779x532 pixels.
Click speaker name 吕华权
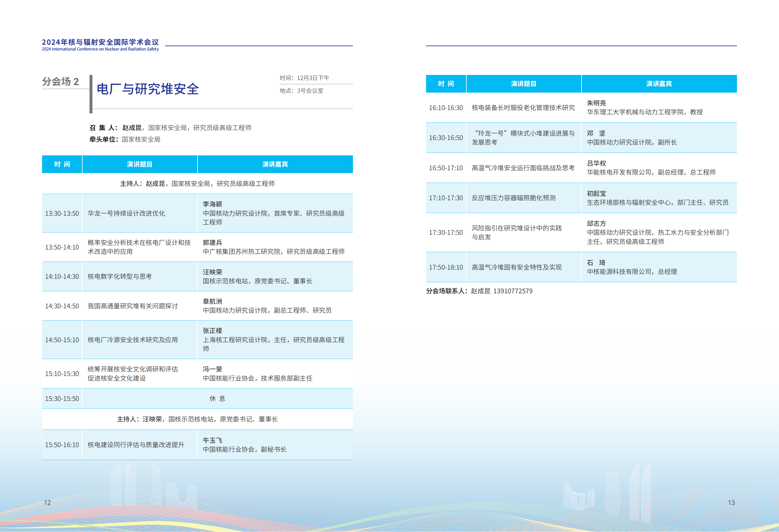pos(596,163)
